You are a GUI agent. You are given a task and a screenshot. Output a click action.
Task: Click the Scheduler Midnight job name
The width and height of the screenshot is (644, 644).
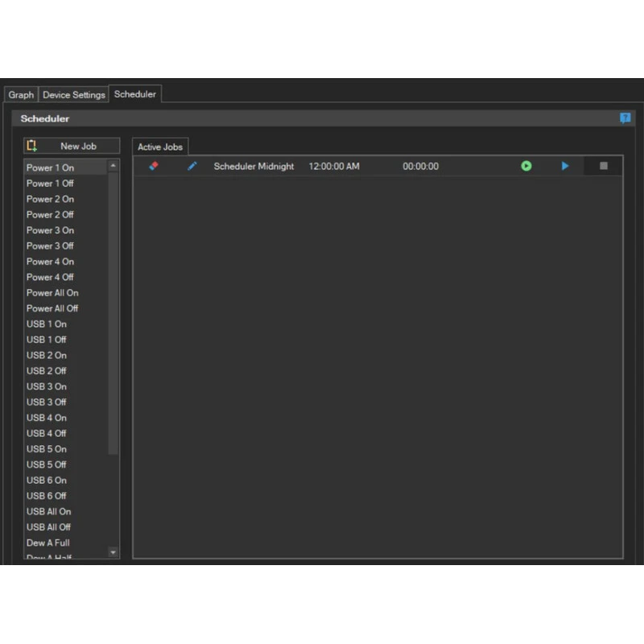(x=254, y=167)
